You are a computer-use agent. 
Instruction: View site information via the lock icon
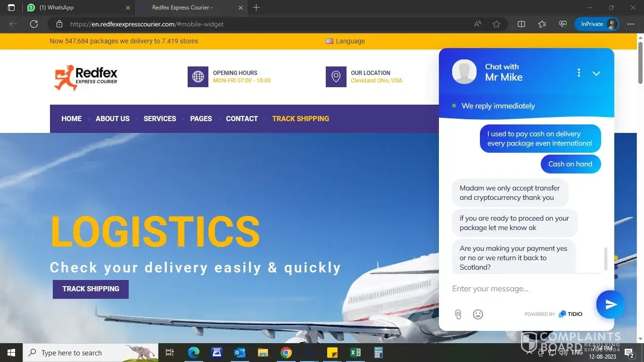(59, 24)
